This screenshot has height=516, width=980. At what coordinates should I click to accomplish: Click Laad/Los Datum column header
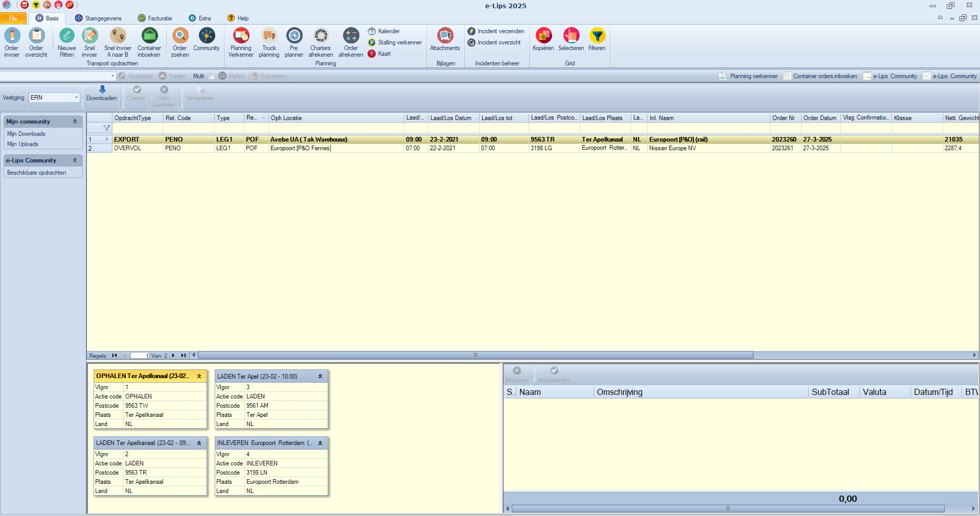(x=453, y=118)
